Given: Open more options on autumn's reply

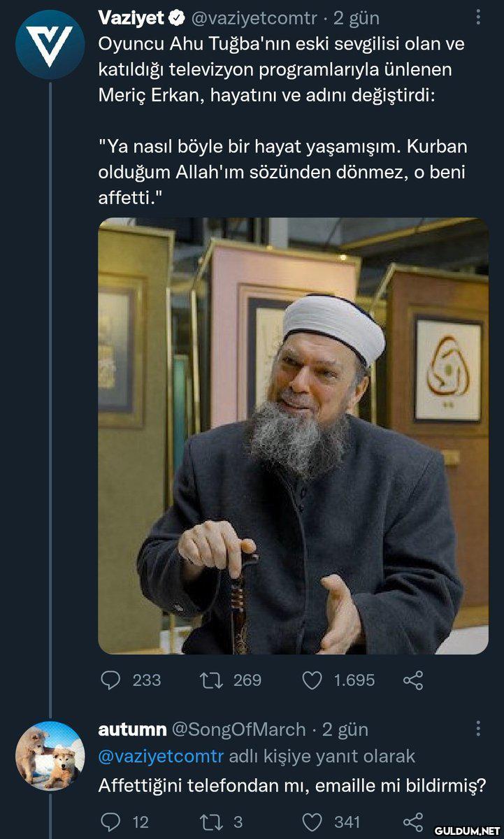Looking at the screenshot, I should point(478,729).
